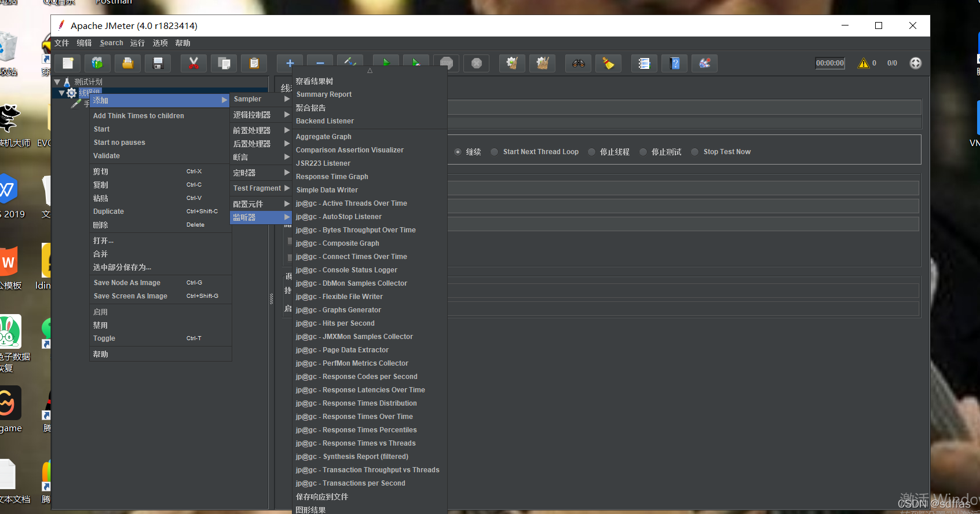The image size is (980, 514).
Task: Click Validate in context menu
Action: click(x=160, y=156)
